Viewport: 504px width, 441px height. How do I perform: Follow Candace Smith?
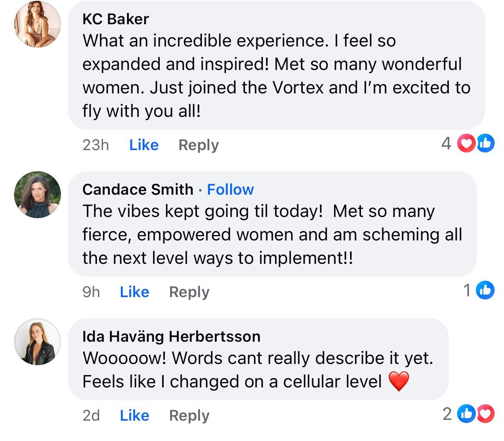[x=230, y=189]
